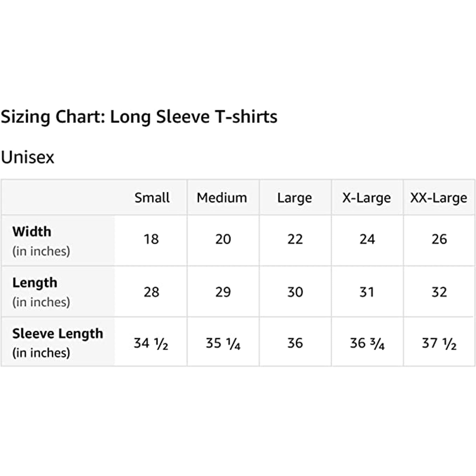This screenshot has height=476, width=476.
Task: Click the 'Small' column header
Action: (x=152, y=198)
